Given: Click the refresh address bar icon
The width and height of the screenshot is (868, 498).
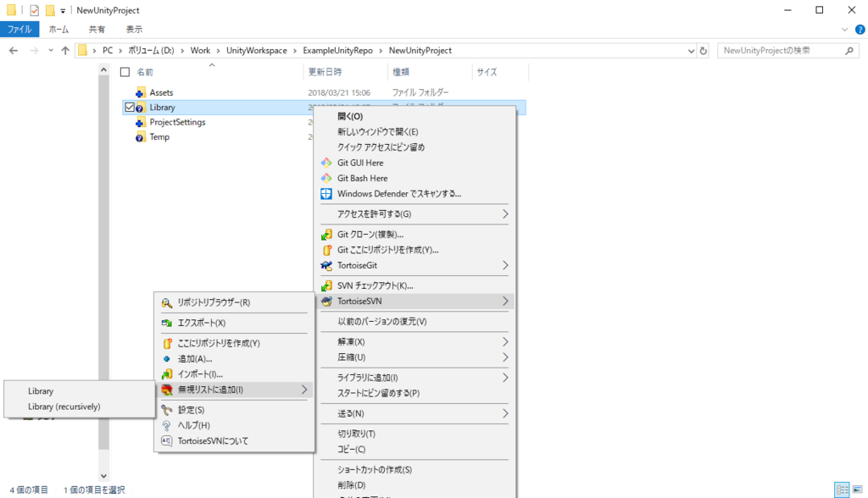Looking at the screenshot, I should (x=703, y=50).
